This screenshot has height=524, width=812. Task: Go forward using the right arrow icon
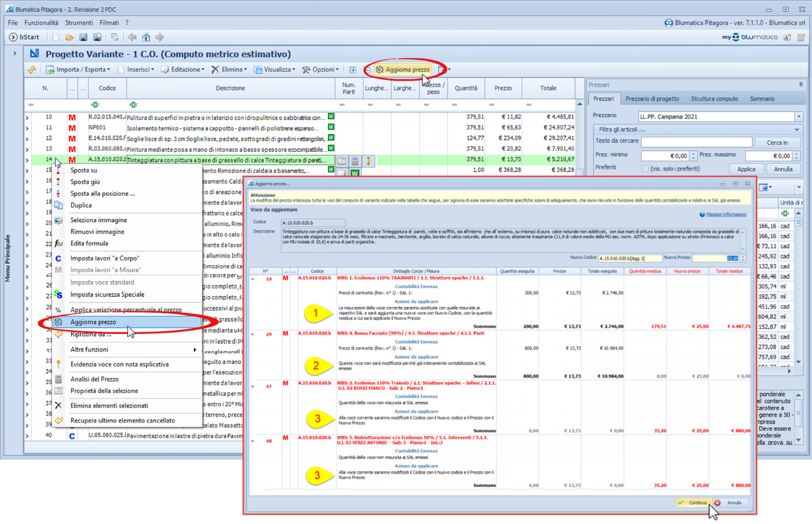tap(160, 37)
